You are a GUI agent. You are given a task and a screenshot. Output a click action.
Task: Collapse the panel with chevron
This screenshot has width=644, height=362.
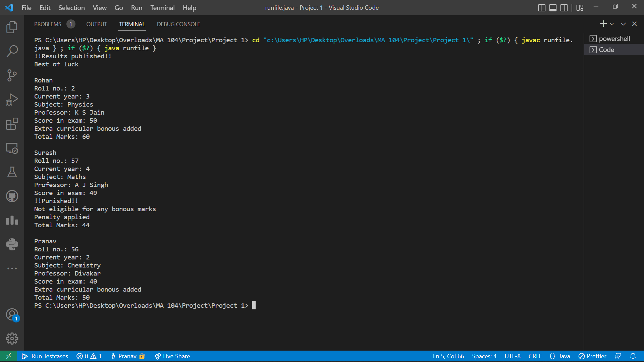(623, 24)
